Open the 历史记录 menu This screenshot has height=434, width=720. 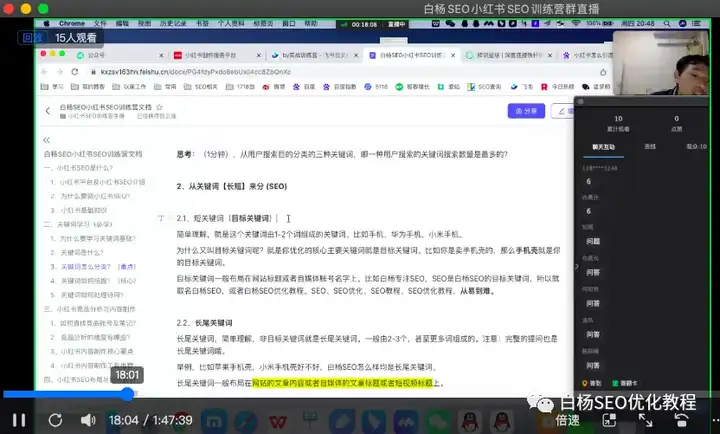coord(173,23)
